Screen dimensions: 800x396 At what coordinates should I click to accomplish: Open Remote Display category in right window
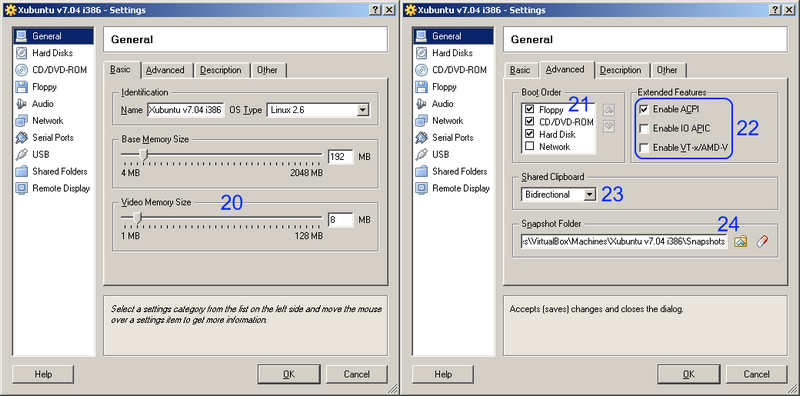coord(453,188)
